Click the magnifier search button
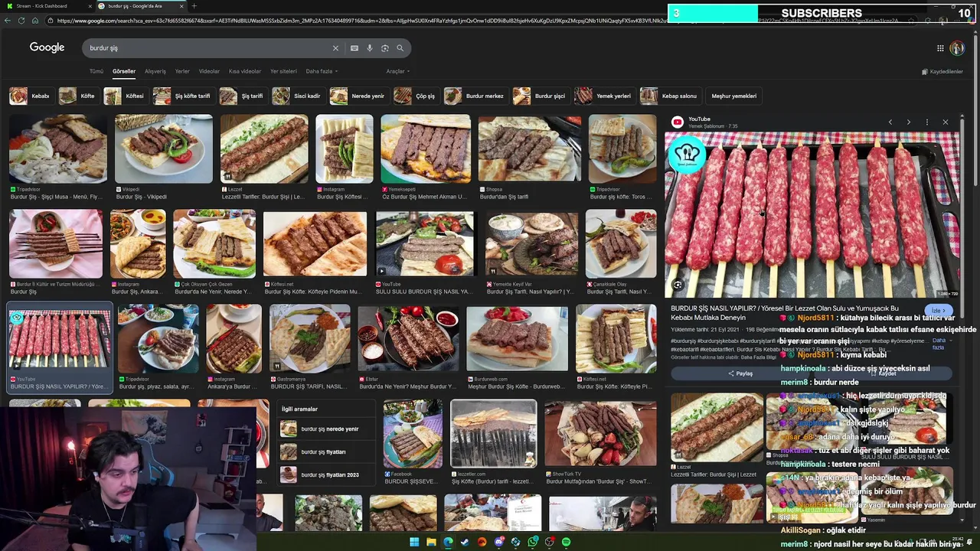 coord(400,48)
